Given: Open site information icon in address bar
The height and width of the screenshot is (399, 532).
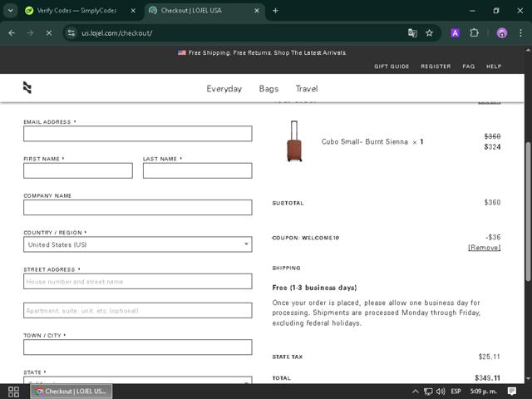Looking at the screenshot, I should click(71, 33).
